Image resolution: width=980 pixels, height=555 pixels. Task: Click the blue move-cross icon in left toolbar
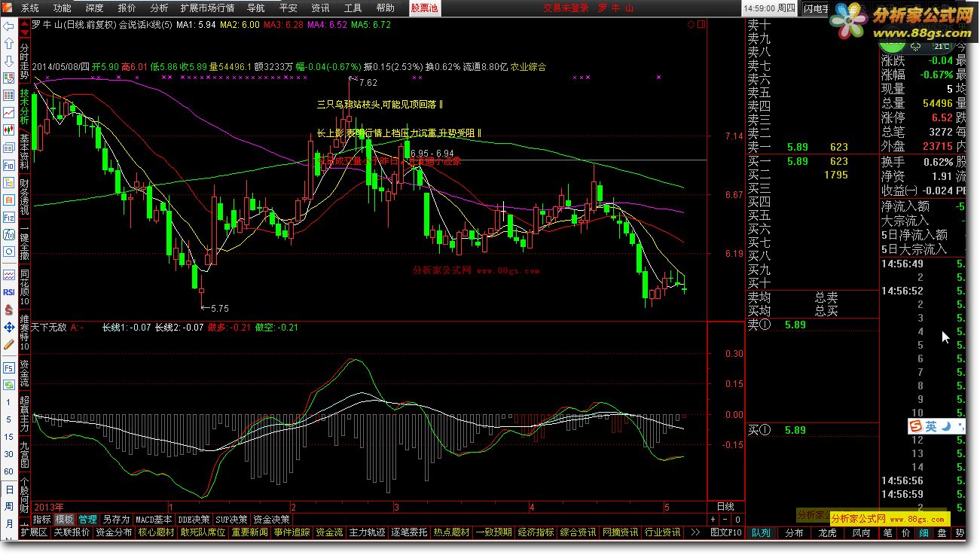9,327
